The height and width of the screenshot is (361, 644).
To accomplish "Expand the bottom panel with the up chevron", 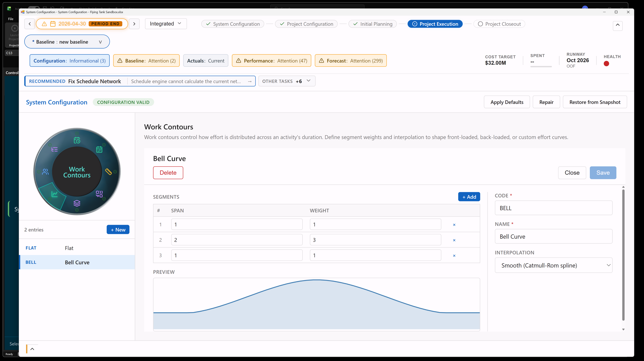I will click(32, 349).
